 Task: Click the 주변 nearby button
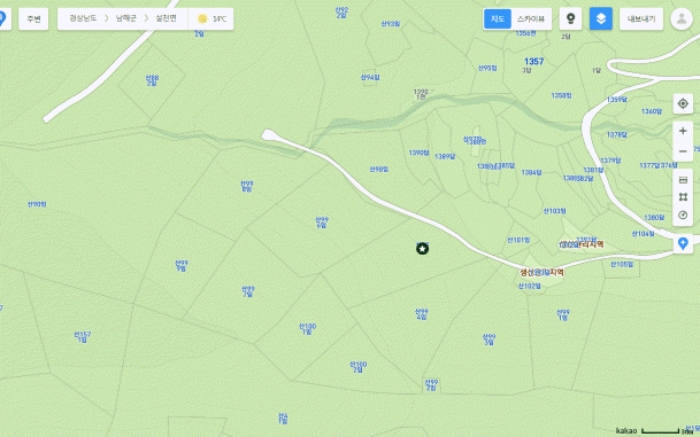point(33,19)
